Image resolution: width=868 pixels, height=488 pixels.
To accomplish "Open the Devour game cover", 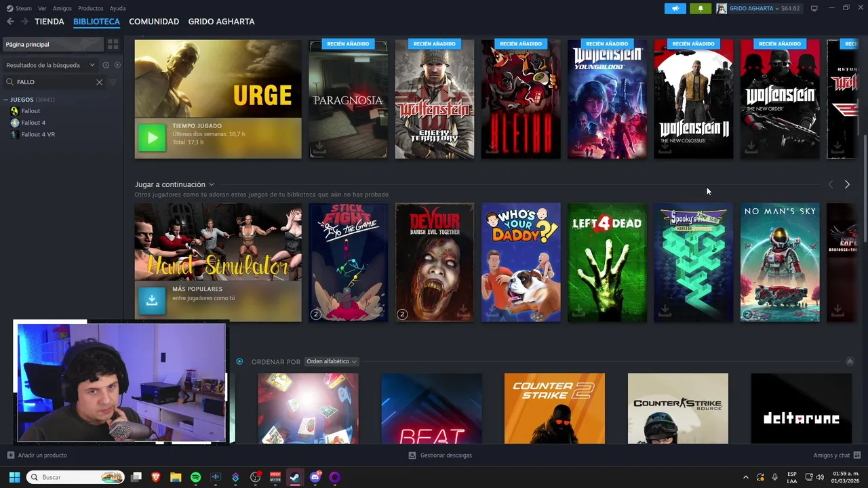I will [x=435, y=262].
